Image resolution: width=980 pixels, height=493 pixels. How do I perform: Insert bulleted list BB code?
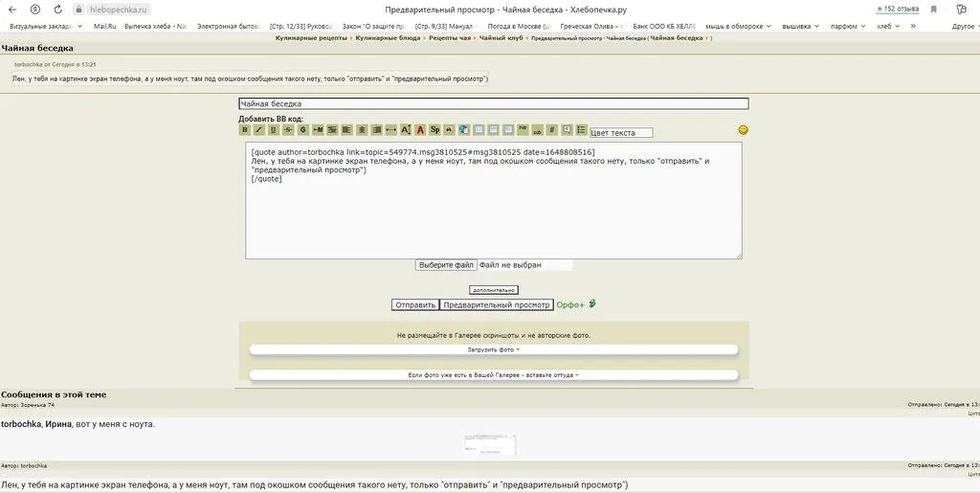point(581,130)
